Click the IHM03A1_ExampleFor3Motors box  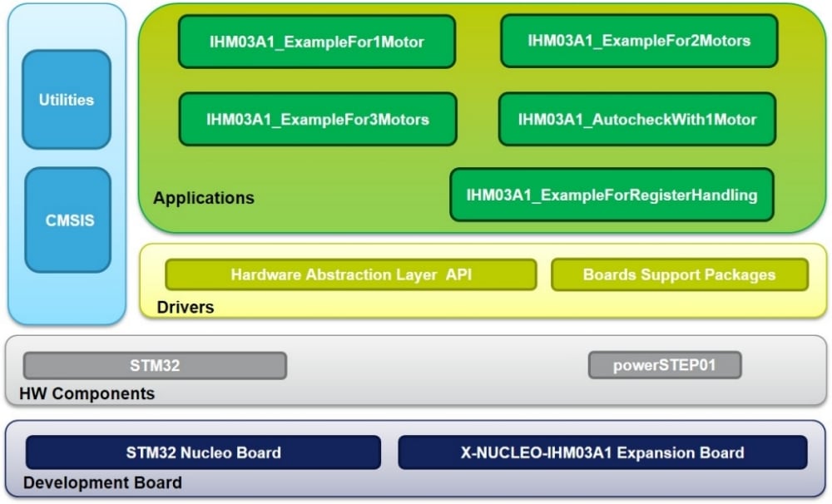(x=318, y=119)
